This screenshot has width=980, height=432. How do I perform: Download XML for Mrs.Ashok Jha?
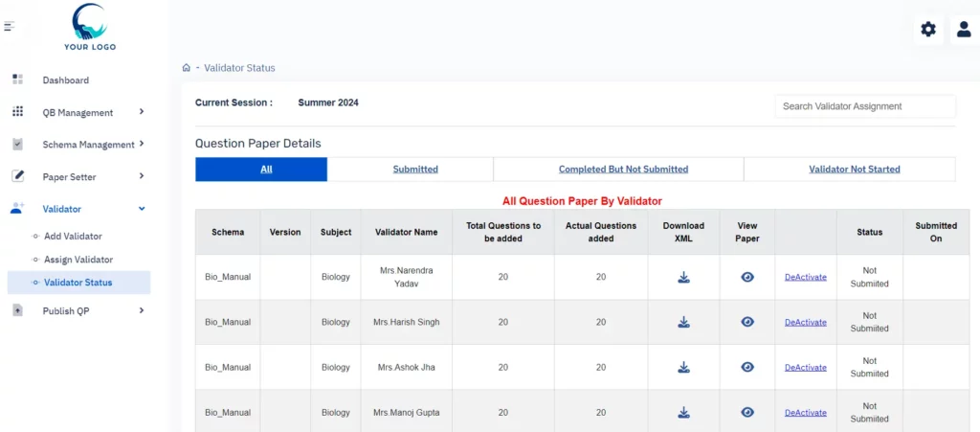(683, 367)
